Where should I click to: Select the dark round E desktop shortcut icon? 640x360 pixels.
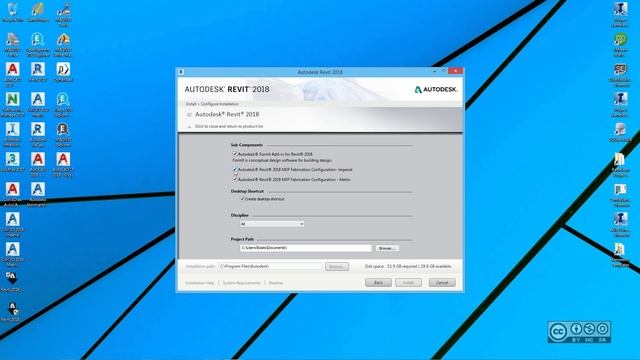(63, 134)
